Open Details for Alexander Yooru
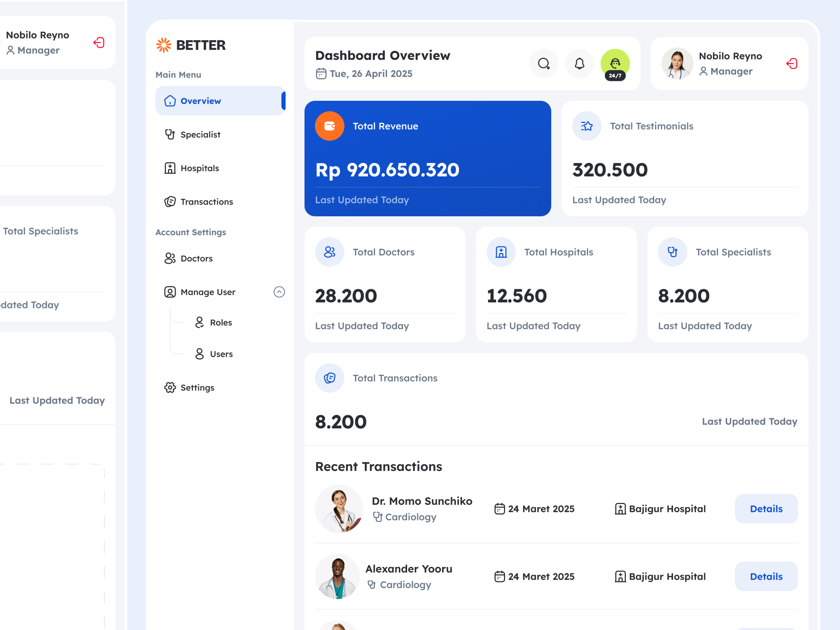This screenshot has width=840, height=630. pyautogui.click(x=766, y=576)
